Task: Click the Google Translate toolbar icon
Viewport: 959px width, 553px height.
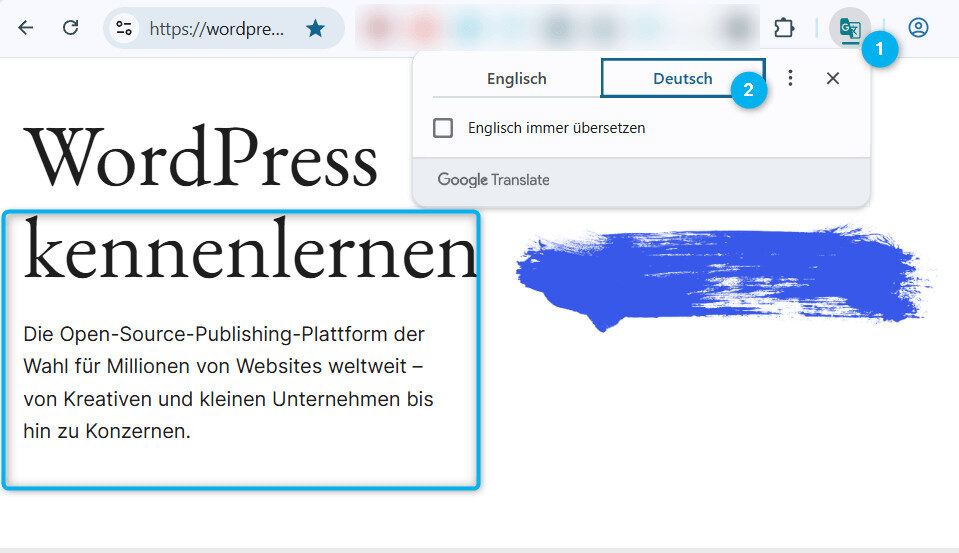Action: tap(849, 28)
